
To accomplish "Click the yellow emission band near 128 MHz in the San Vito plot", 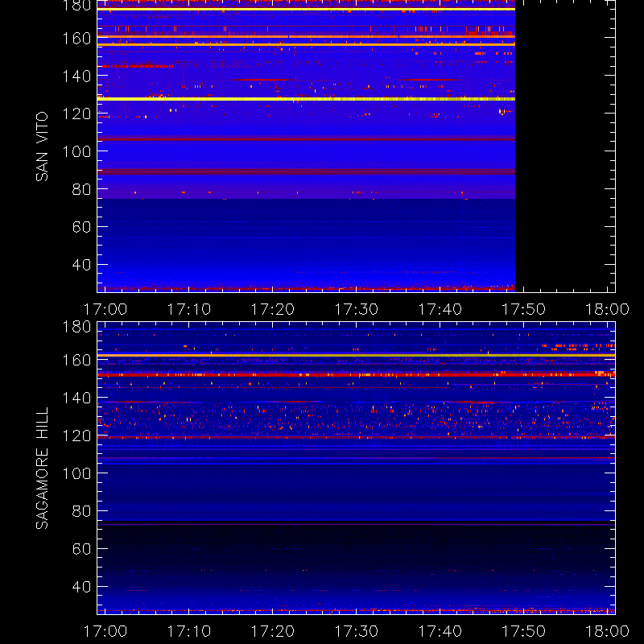I will pyautogui.click(x=306, y=99).
